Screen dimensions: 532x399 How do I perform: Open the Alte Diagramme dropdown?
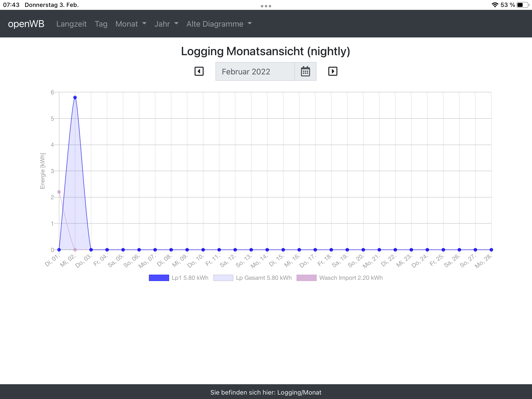[x=219, y=24]
